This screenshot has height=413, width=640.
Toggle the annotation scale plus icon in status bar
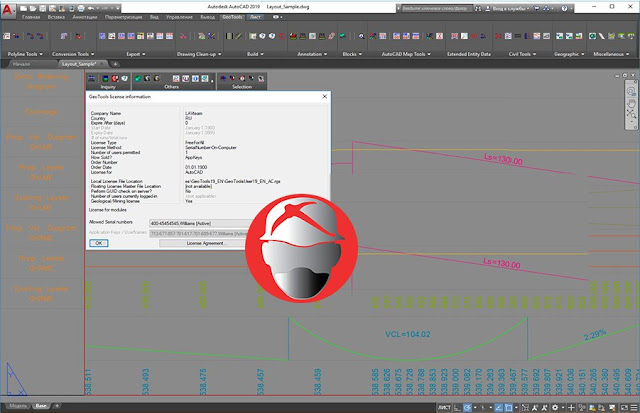click(x=571, y=407)
